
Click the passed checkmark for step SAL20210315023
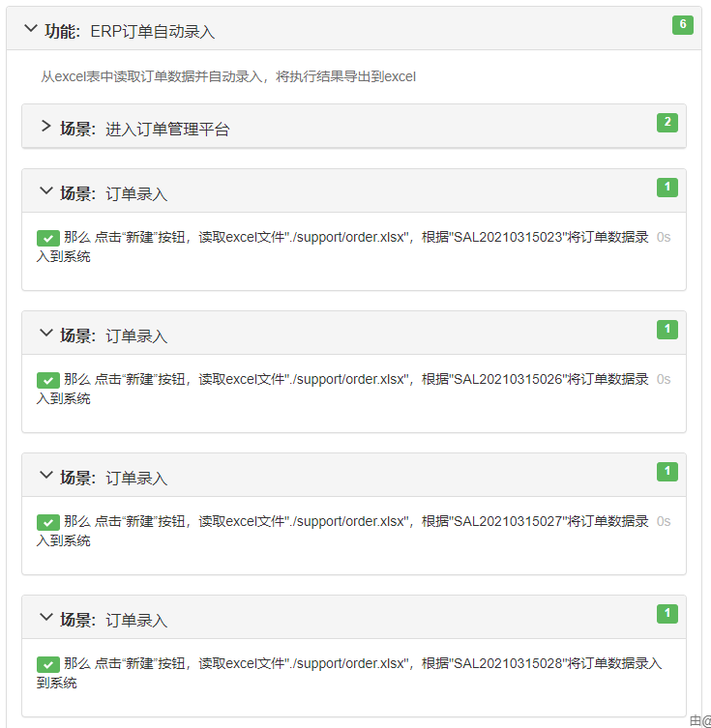coord(48,239)
